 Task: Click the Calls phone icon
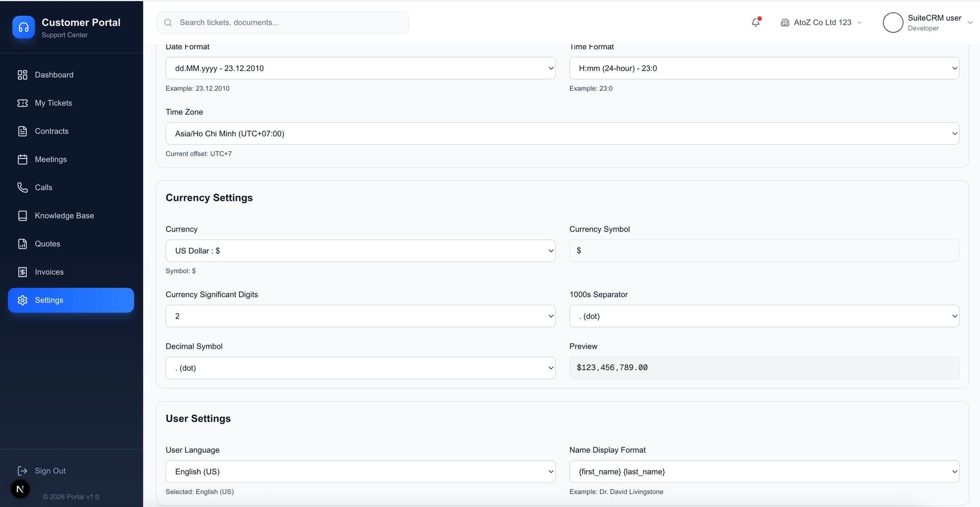tap(22, 188)
